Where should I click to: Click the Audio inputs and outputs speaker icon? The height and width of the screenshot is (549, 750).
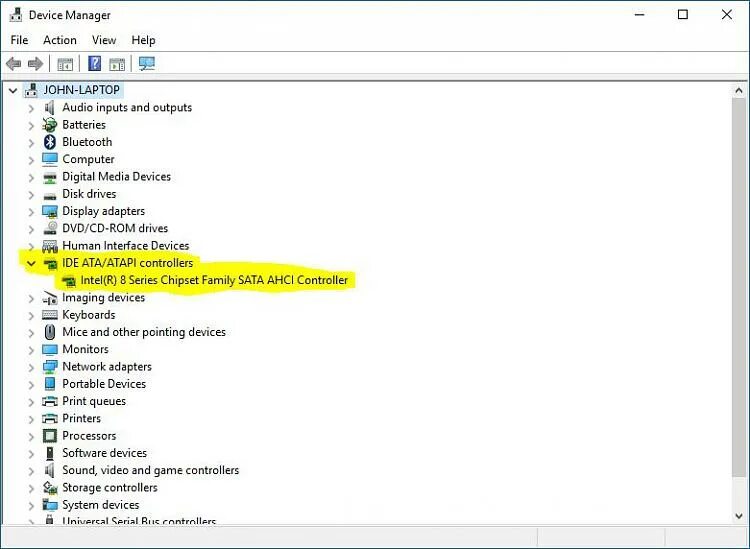(49, 108)
